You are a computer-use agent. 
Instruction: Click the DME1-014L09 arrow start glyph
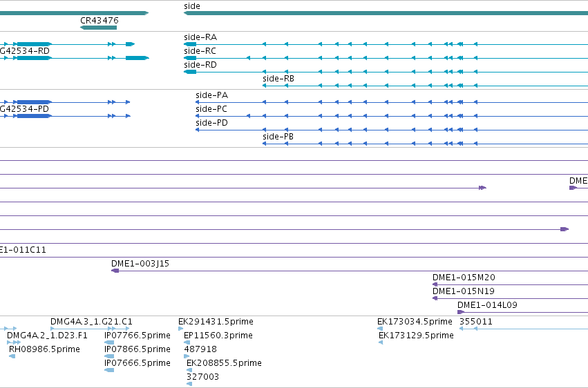coord(462,312)
